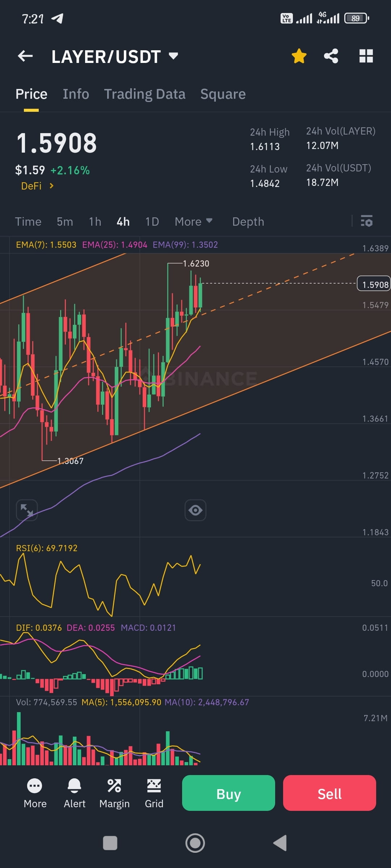Tap Android home circle button

[195, 843]
